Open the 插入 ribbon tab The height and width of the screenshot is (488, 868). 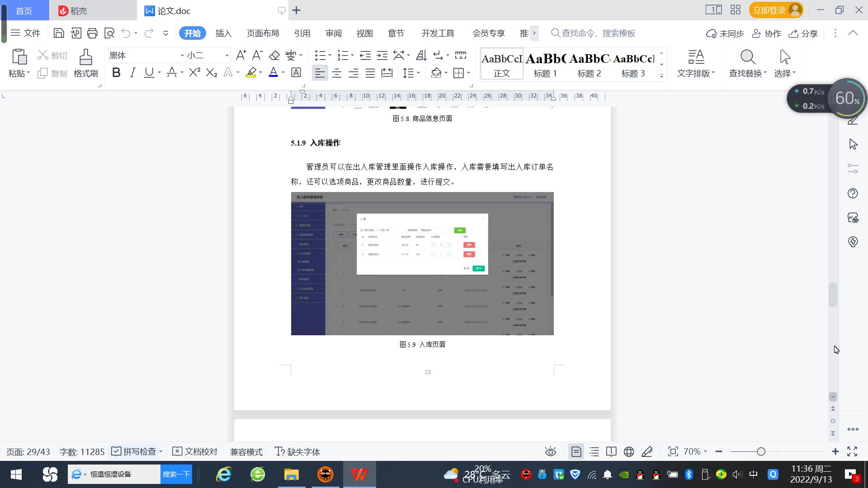(223, 33)
